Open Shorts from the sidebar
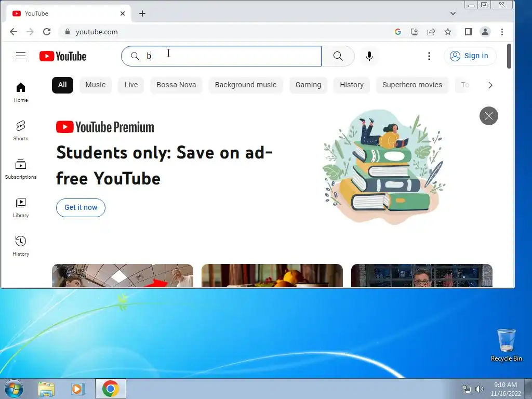Screen dimensions: 532x399 click(21, 130)
